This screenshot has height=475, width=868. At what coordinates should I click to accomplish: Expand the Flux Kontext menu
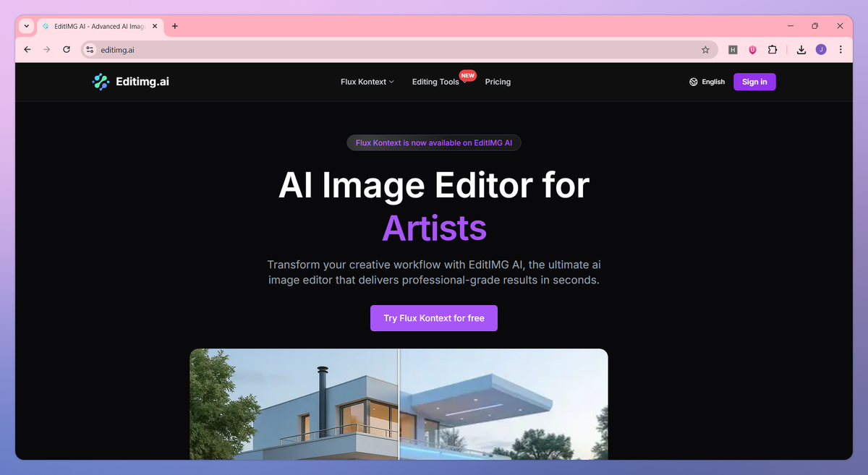pyautogui.click(x=367, y=82)
